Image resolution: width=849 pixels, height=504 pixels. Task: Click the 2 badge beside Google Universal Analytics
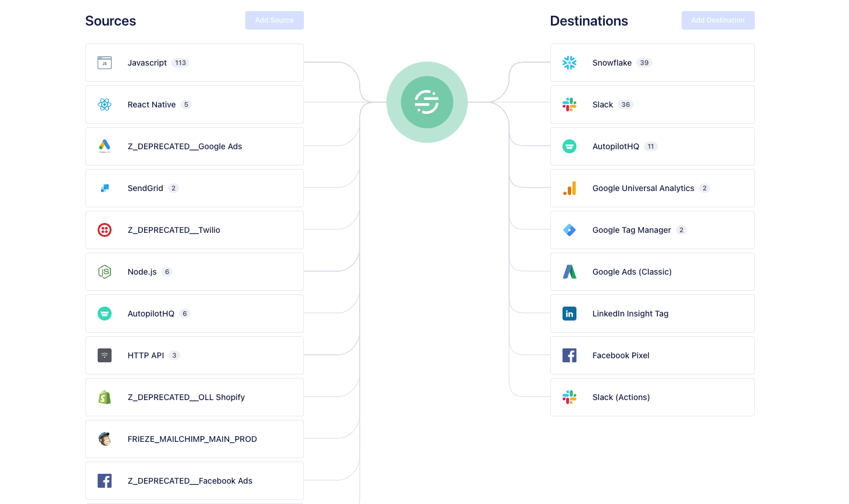point(705,188)
